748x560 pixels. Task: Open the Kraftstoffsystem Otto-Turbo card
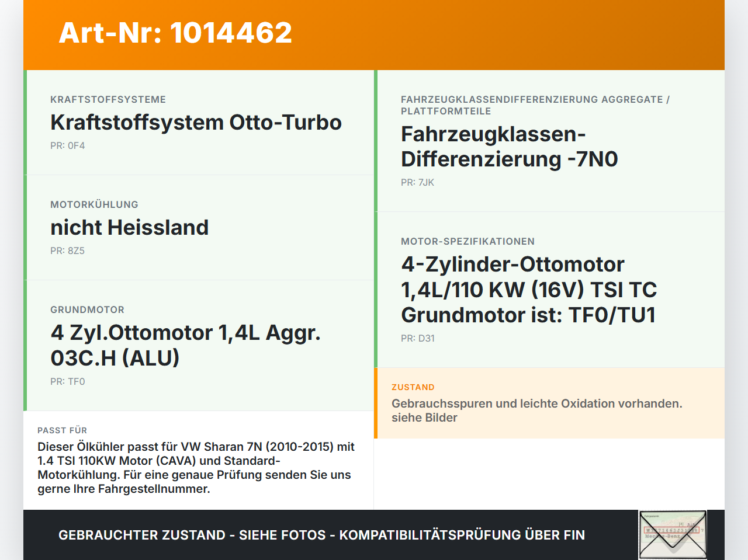point(196,122)
